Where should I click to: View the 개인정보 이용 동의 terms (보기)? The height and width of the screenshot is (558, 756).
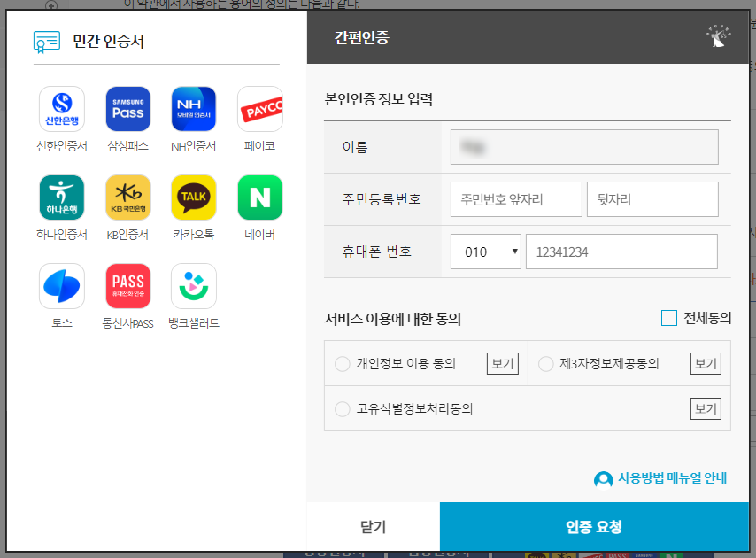pos(503,364)
